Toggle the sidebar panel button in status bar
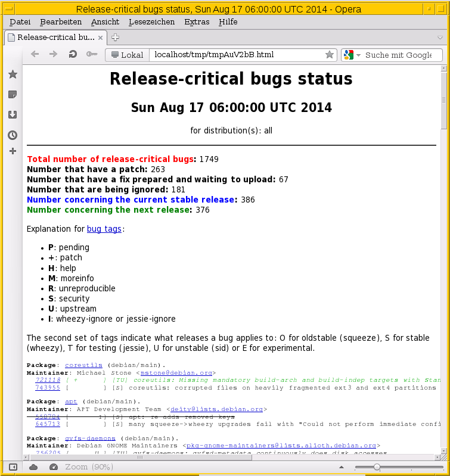Image resolution: width=450 pixels, height=476 pixels. 13,467
